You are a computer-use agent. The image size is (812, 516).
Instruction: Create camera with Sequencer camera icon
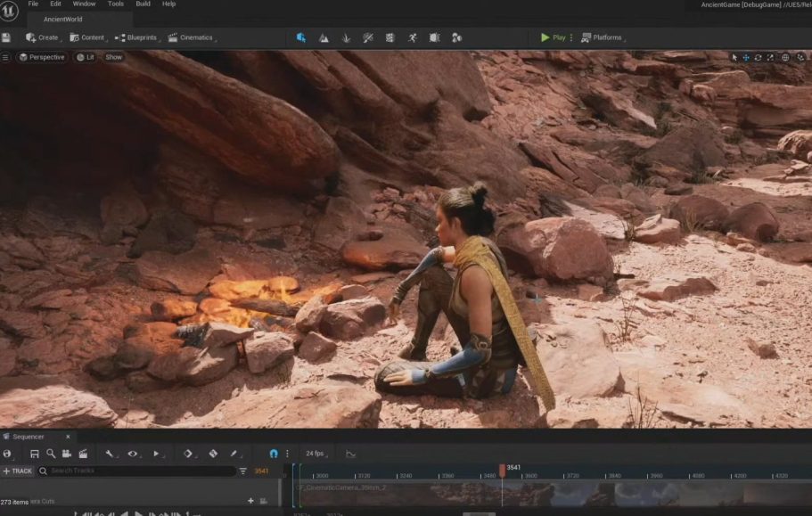tap(66, 454)
